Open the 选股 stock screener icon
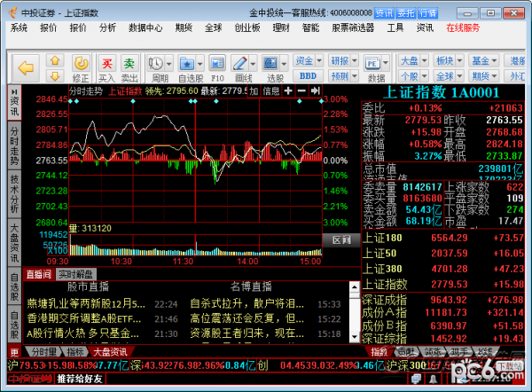Screen dimensions: 532x392 (270, 63)
